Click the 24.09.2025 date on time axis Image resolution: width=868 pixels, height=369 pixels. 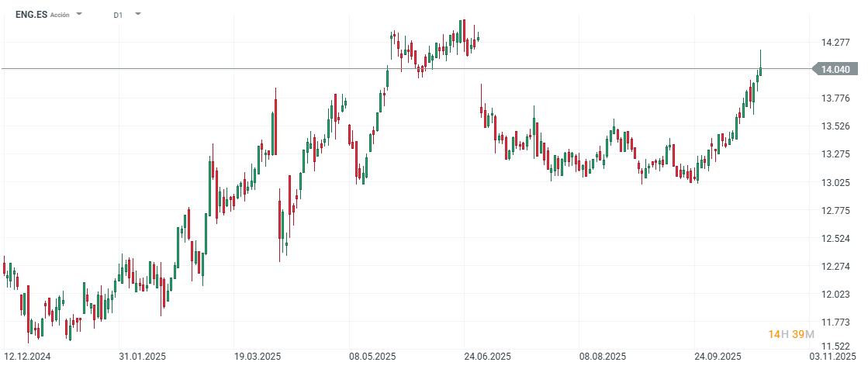coord(718,357)
